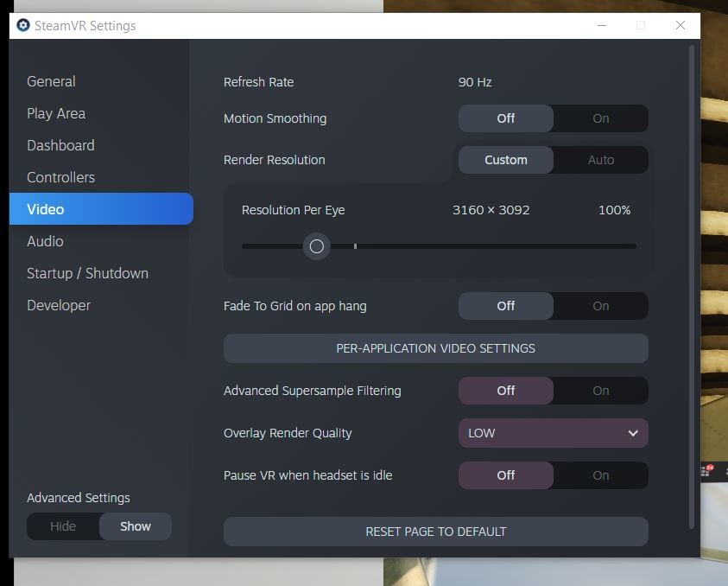Switch to the Play Area tab
The image size is (728, 586).
[x=56, y=113]
